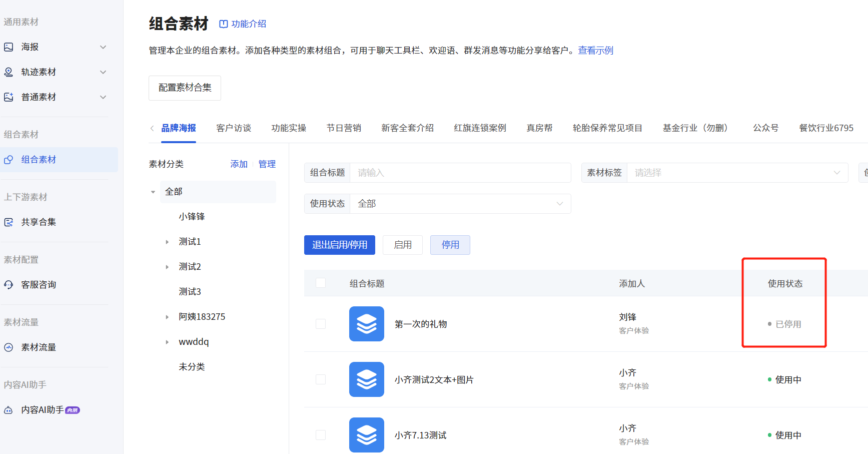Click the 客服咨询 headset icon
The width and height of the screenshot is (868, 454).
pos(9,285)
